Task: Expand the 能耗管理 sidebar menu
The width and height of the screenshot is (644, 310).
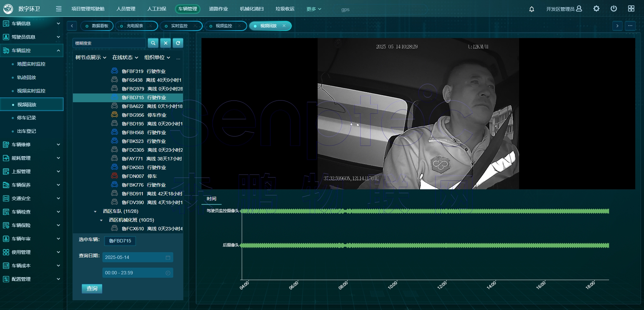Action: point(32,158)
